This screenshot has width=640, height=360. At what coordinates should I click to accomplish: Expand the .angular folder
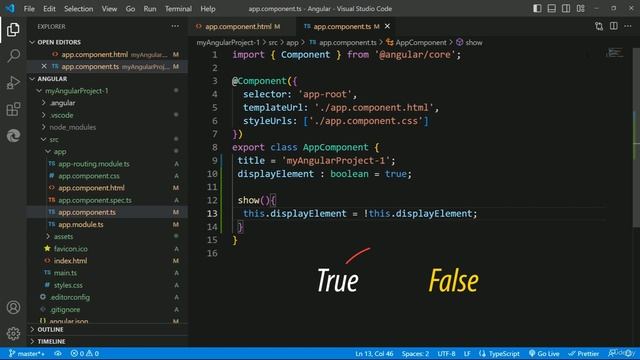[62, 103]
